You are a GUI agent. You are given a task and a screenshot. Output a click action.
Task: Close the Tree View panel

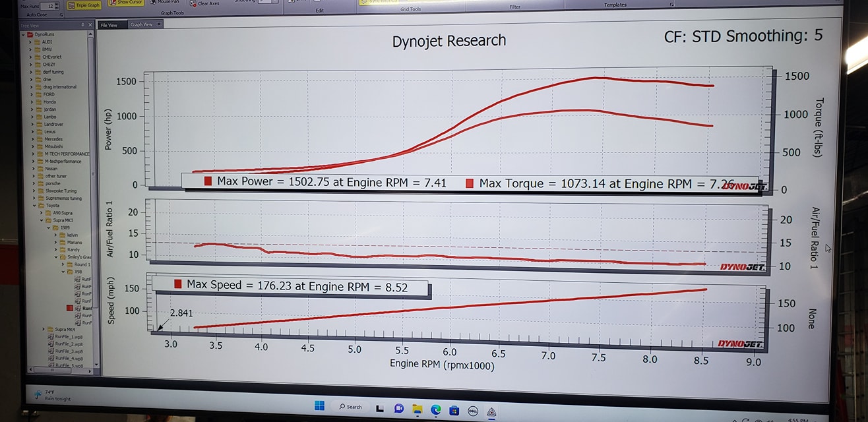pyautogui.click(x=89, y=25)
